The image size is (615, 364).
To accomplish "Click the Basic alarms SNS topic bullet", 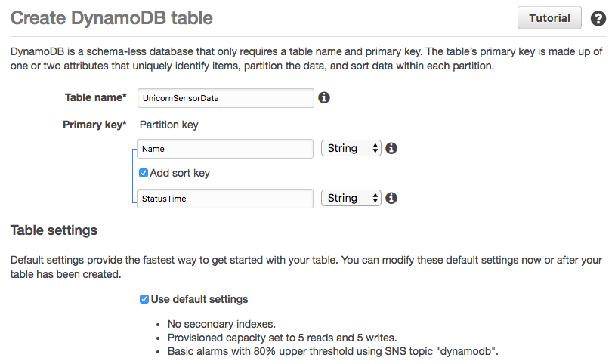I will click(x=332, y=351).
